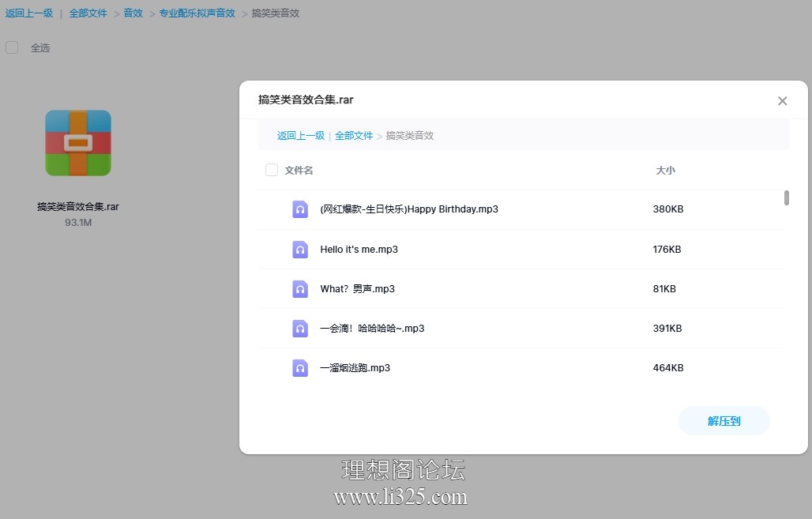812x519 pixels.
Task: Open 专业配乐拟声音效 breadcrumb folder
Action: 197,13
